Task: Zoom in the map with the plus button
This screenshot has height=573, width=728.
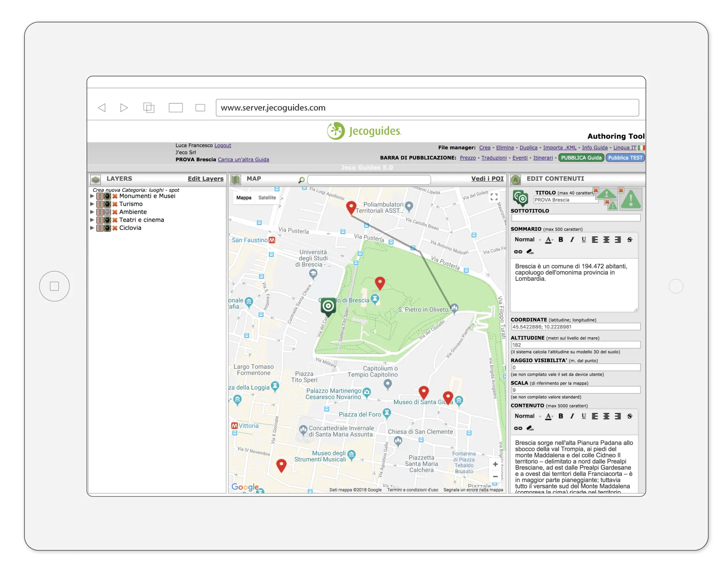Action: pyautogui.click(x=495, y=464)
